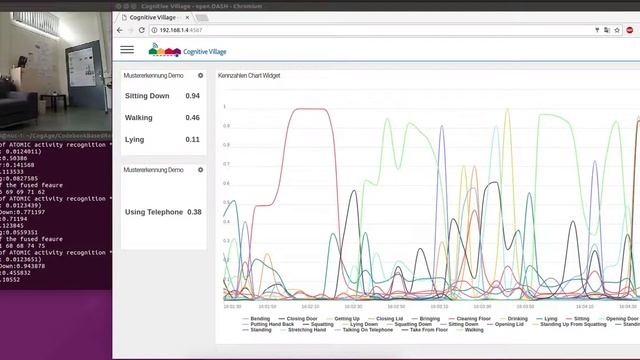
Task: Toggle the Standing Up From Squatting legend entry
Action: click(569, 324)
